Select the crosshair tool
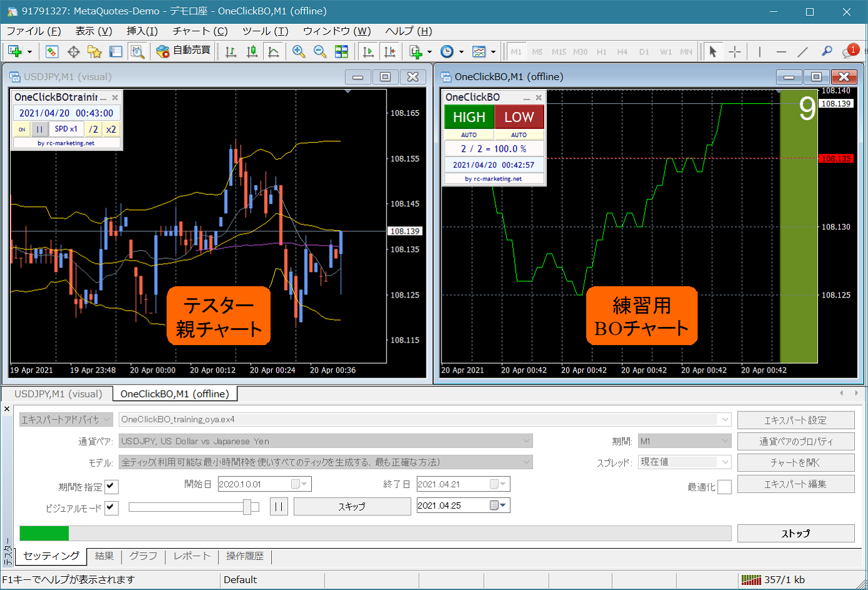868x590 pixels. [x=735, y=51]
